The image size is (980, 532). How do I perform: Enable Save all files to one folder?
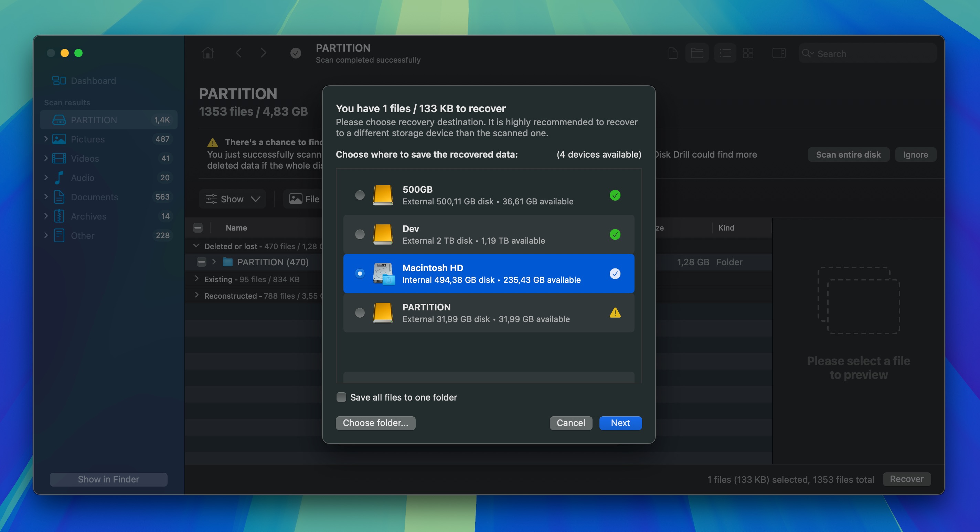click(x=341, y=397)
